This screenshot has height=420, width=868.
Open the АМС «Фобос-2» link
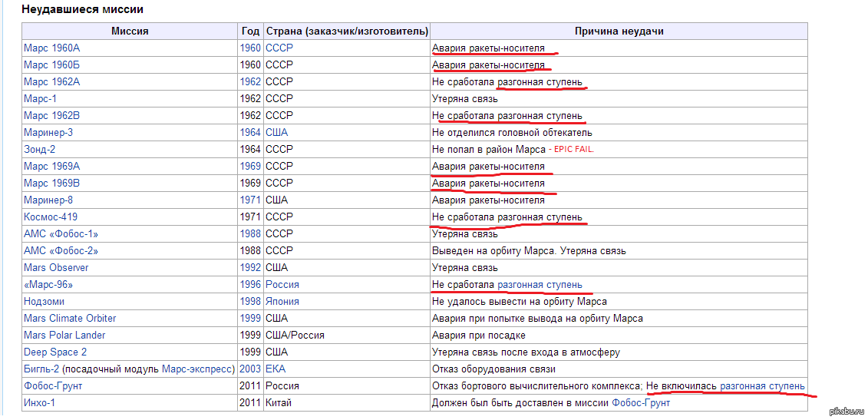pos(61,250)
